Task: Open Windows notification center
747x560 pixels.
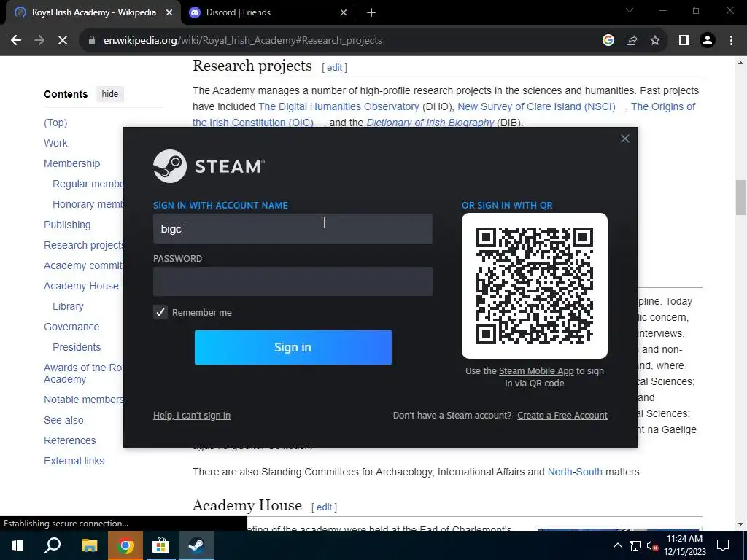Action: (723, 545)
